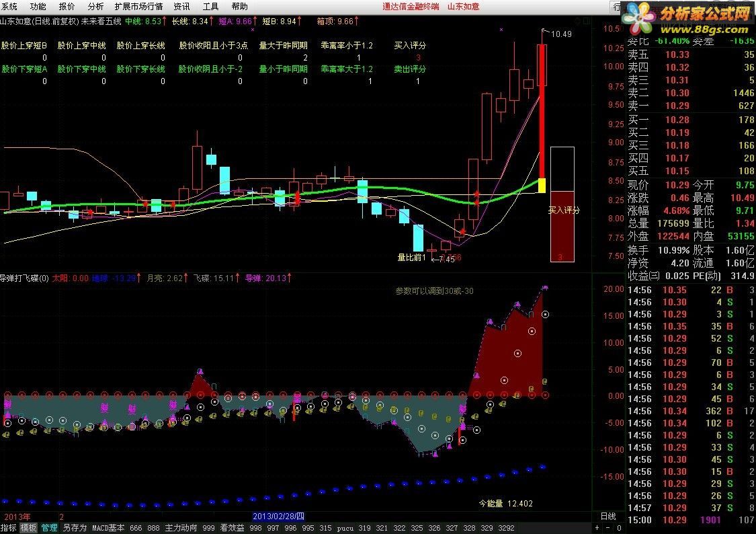Click the 10.49 high price label
Screen dimensions: 756x534
point(561,34)
